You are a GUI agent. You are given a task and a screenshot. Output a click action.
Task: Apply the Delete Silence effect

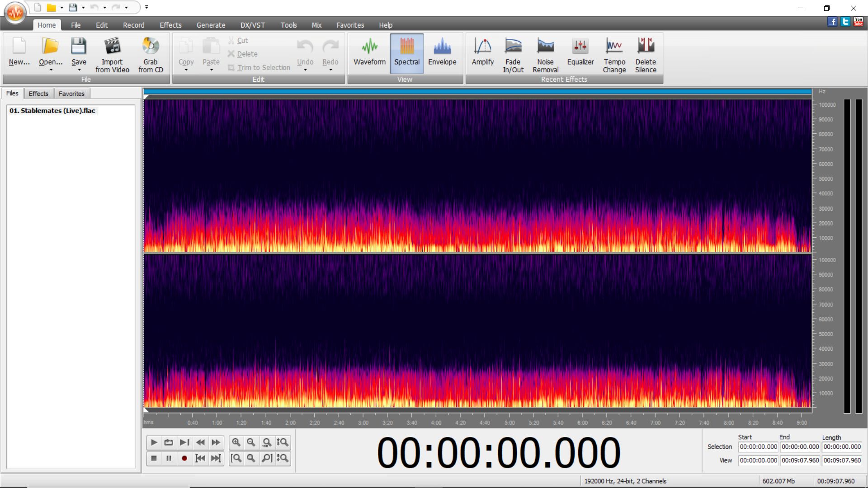click(x=646, y=55)
